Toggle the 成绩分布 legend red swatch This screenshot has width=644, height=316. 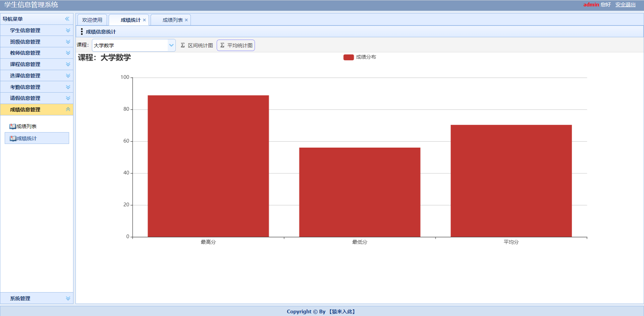[348, 57]
